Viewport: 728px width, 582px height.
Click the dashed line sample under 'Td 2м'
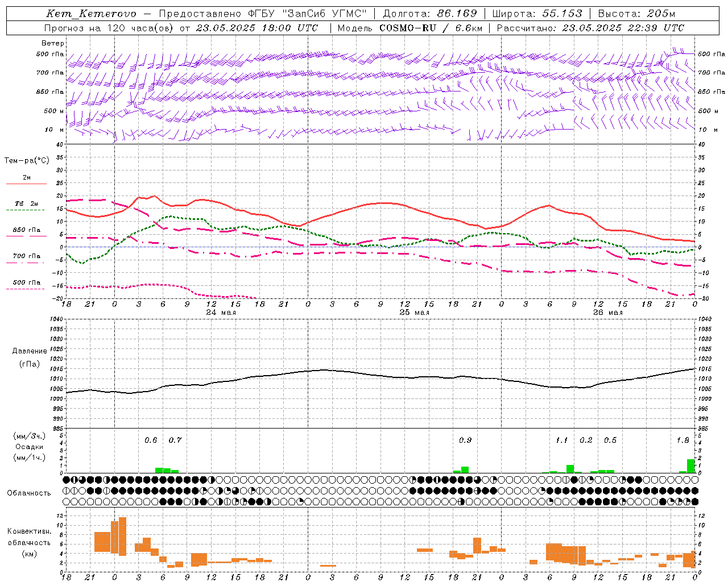tap(25, 210)
